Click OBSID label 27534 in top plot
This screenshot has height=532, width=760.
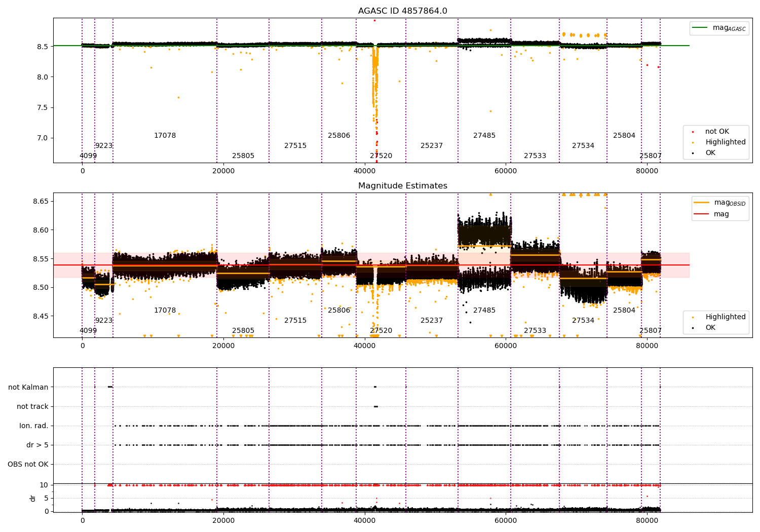[x=583, y=146]
